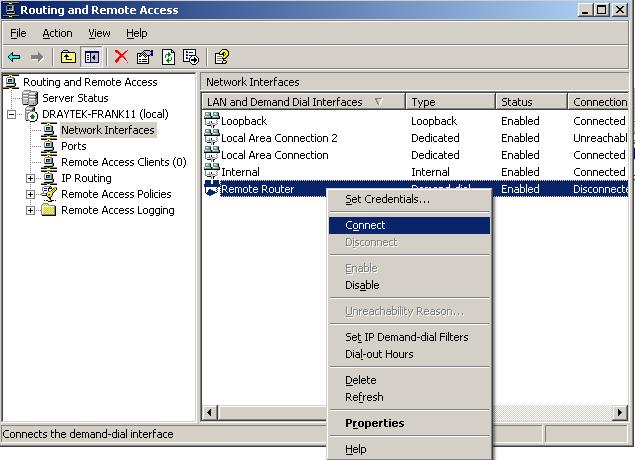Click the Back arrow toolbar icon
The width and height of the screenshot is (635, 460).
pos(14,57)
